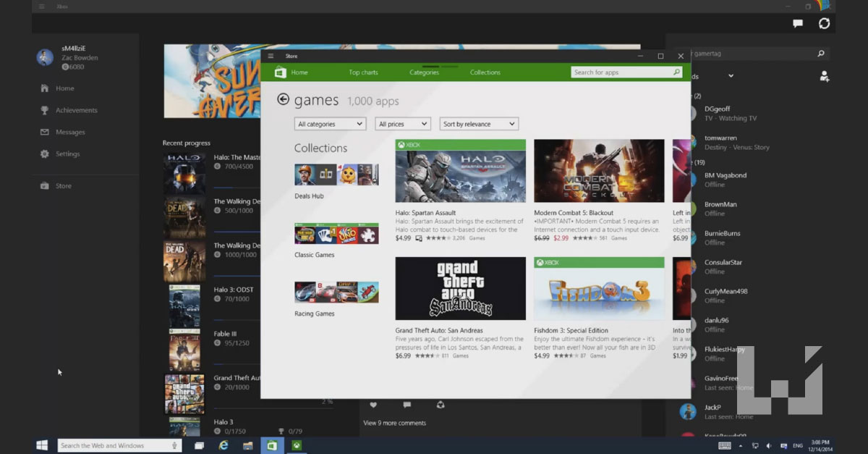Viewport: 868px width, 454px height.
Task: Open the All categories dropdown
Action: click(x=330, y=123)
